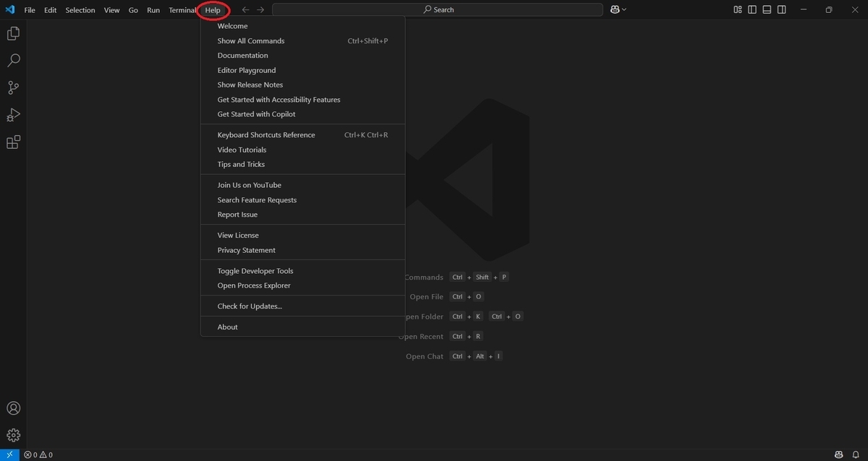Open notifications bell in status bar
Image resolution: width=868 pixels, height=461 pixels.
coord(857,454)
